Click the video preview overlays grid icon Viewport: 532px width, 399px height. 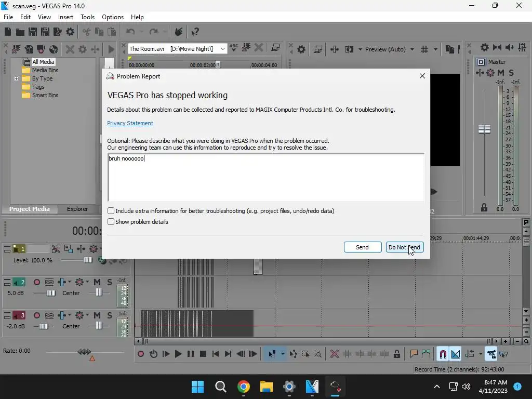click(424, 49)
